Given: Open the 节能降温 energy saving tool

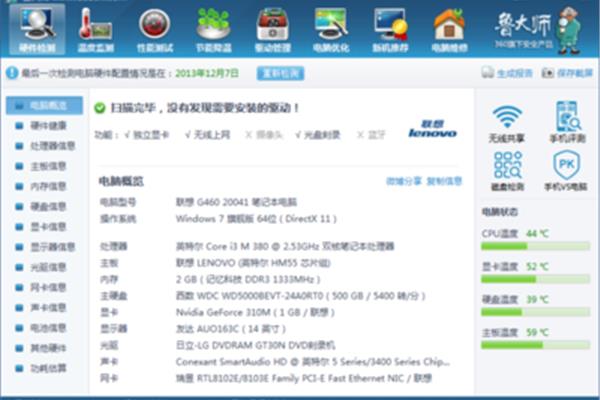Looking at the screenshot, I should (x=214, y=30).
